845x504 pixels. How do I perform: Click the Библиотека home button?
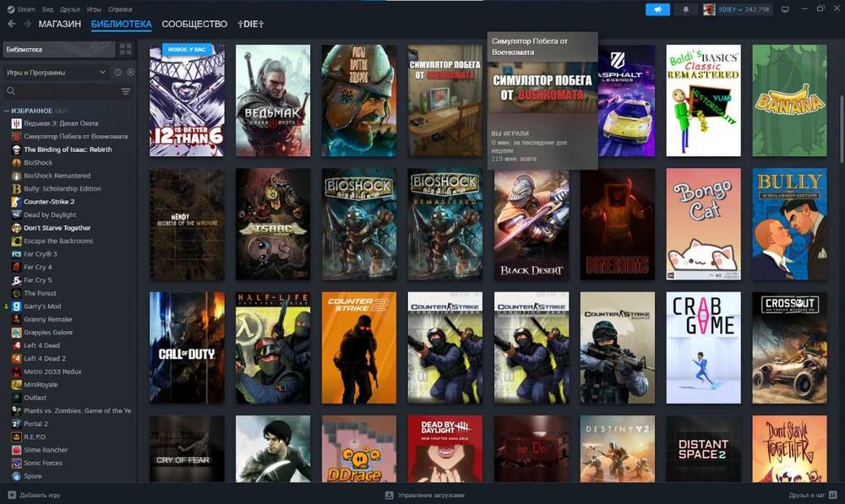(59, 50)
